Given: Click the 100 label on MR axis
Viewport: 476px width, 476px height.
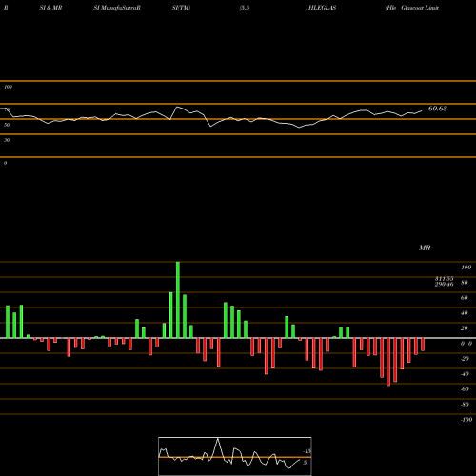Looking at the screenshot, I should click(466, 268).
